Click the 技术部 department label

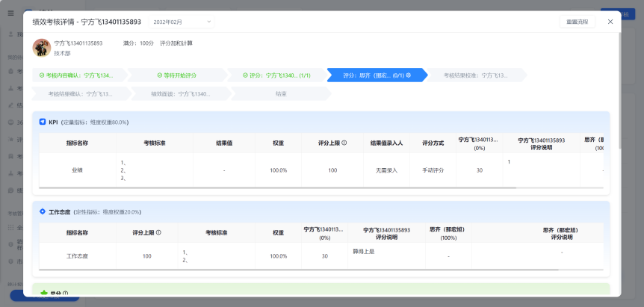61,53
